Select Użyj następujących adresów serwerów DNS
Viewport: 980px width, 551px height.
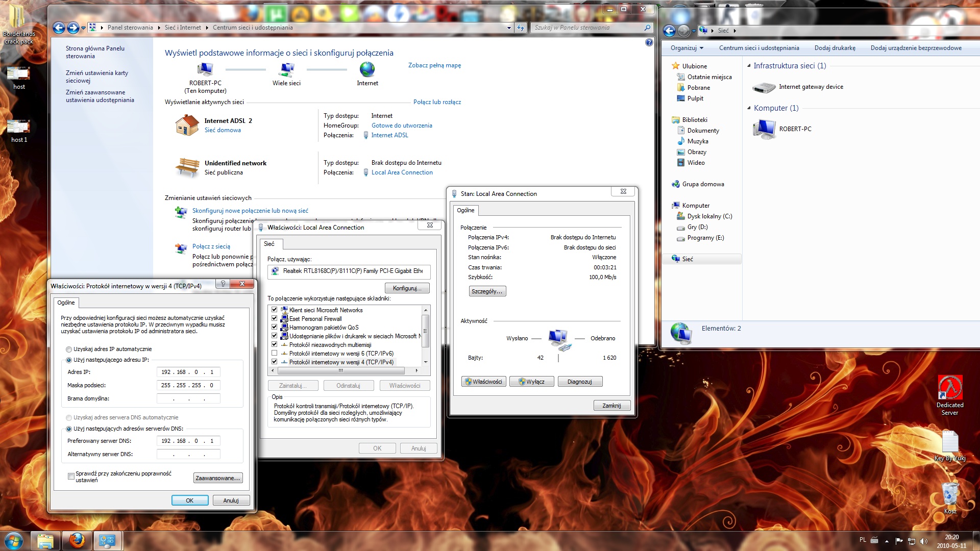click(x=69, y=429)
